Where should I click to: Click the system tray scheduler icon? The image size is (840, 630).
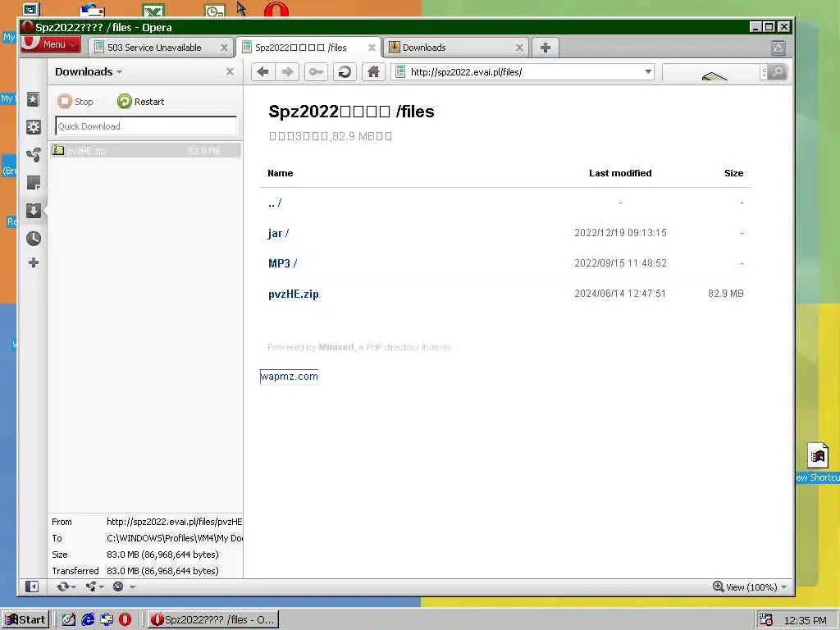(766, 620)
